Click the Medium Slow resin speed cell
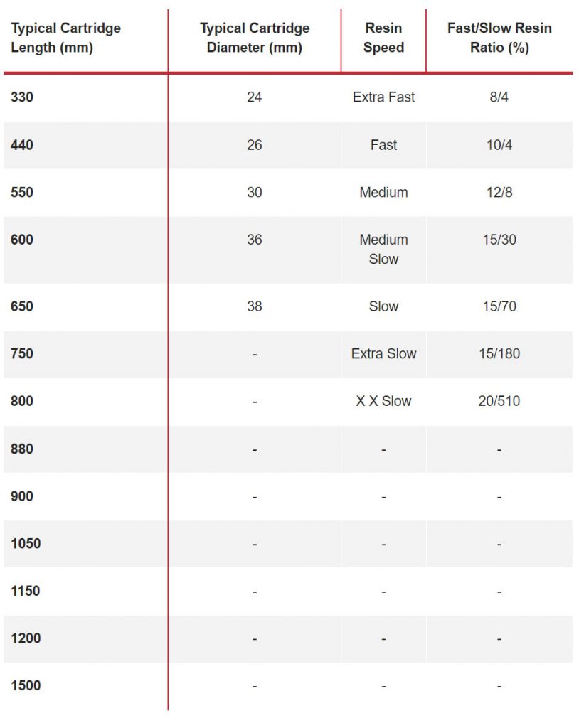The width and height of the screenshot is (579, 728). pyautogui.click(x=383, y=250)
